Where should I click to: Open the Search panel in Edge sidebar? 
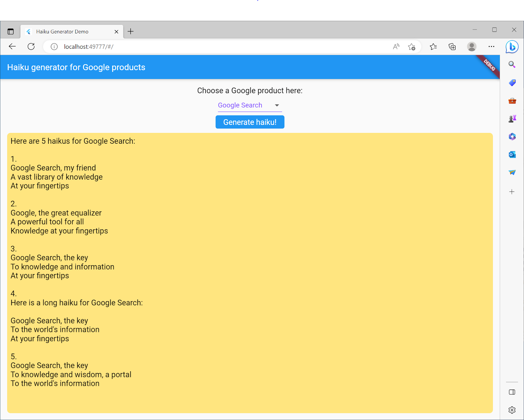[512, 64]
